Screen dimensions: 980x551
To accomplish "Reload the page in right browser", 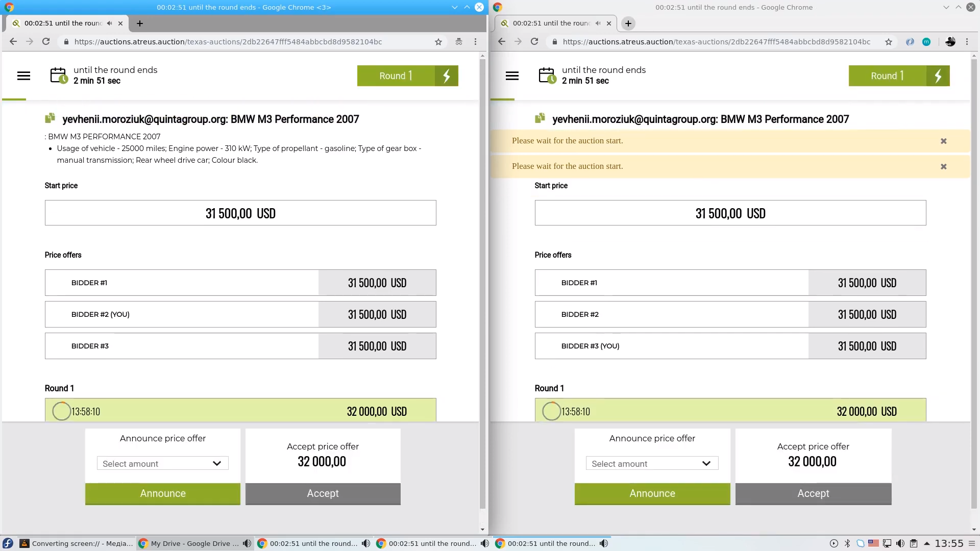I will pyautogui.click(x=534, y=42).
